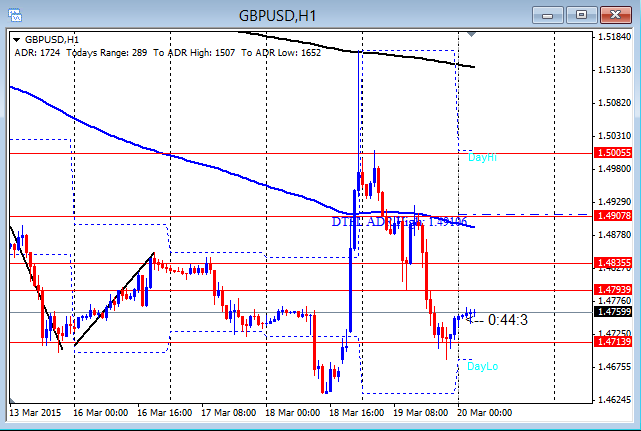Image resolution: width=641 pixels, height=431 pixels.
Task: Open the GBPUSD,H1 symbol dropdown arrow
Action: [x=17, y=40]
